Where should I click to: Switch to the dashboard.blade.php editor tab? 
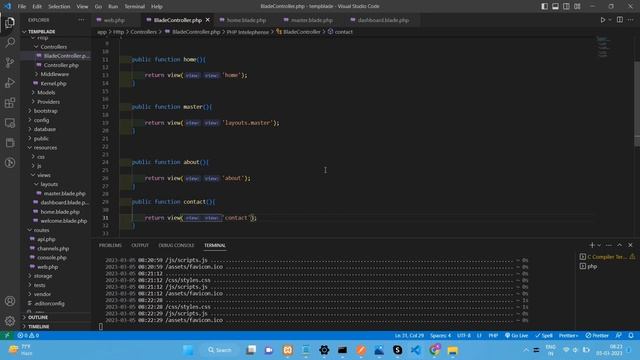point(383,20)
